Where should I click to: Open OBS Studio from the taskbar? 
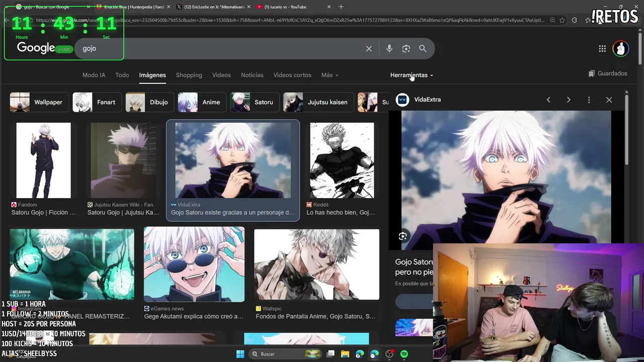[x=389, y=354]
